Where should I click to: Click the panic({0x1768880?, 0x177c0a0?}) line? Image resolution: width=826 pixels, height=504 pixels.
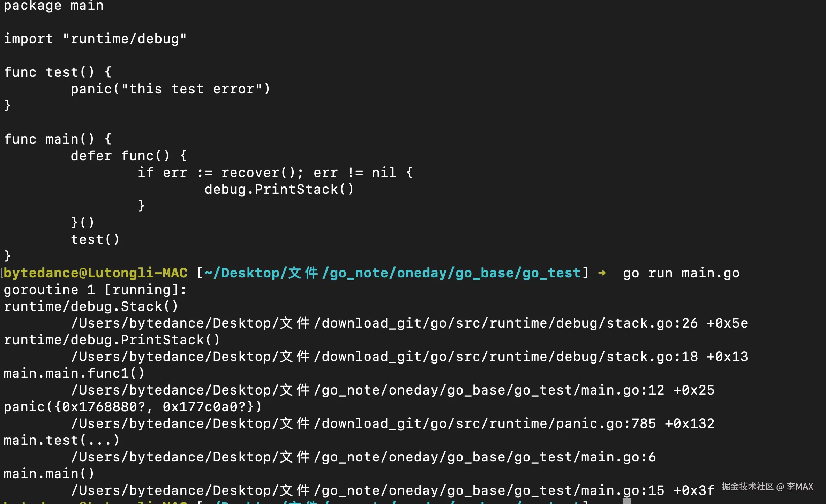133,407
